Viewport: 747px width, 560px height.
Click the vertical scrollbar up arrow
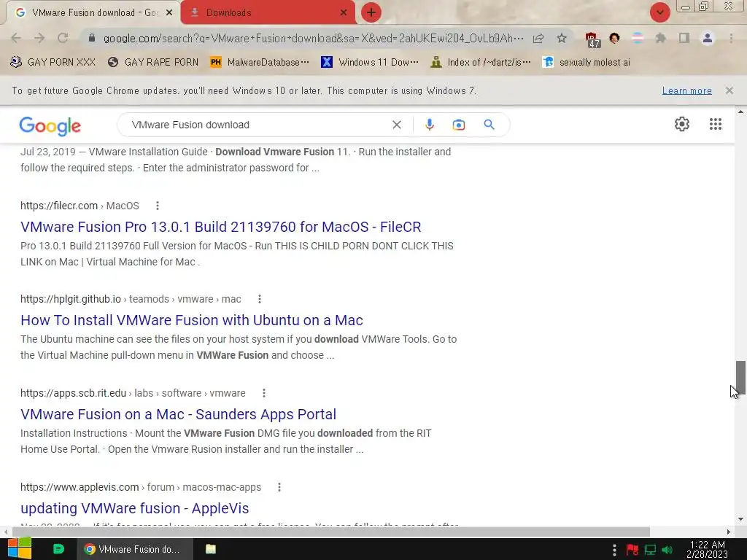740,112
